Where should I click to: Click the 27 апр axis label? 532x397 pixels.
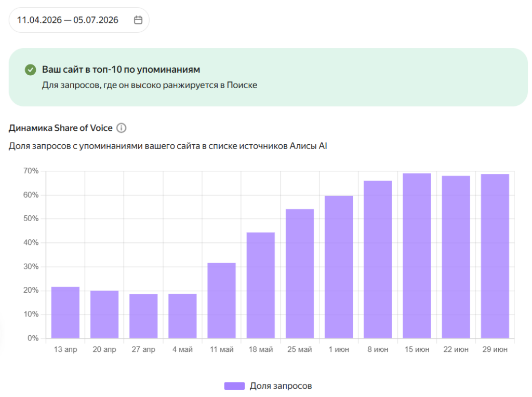coord(143,349)
